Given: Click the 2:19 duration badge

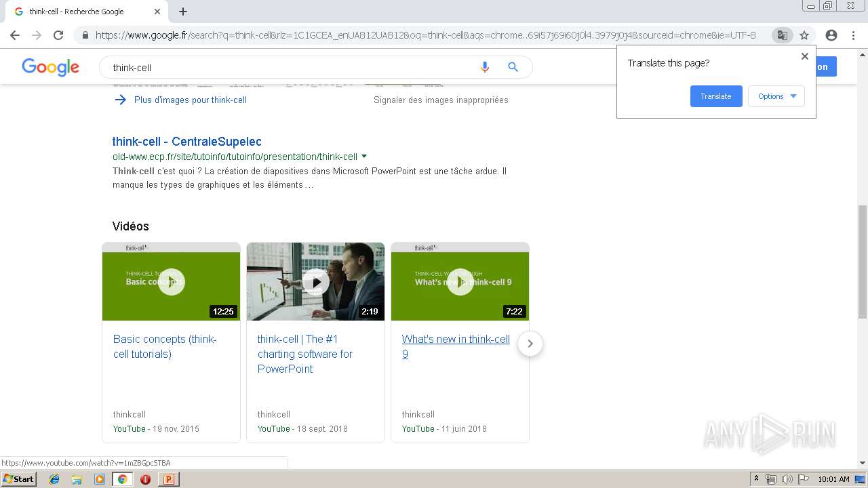Looking at the screenshot, I should pos(370,312).
